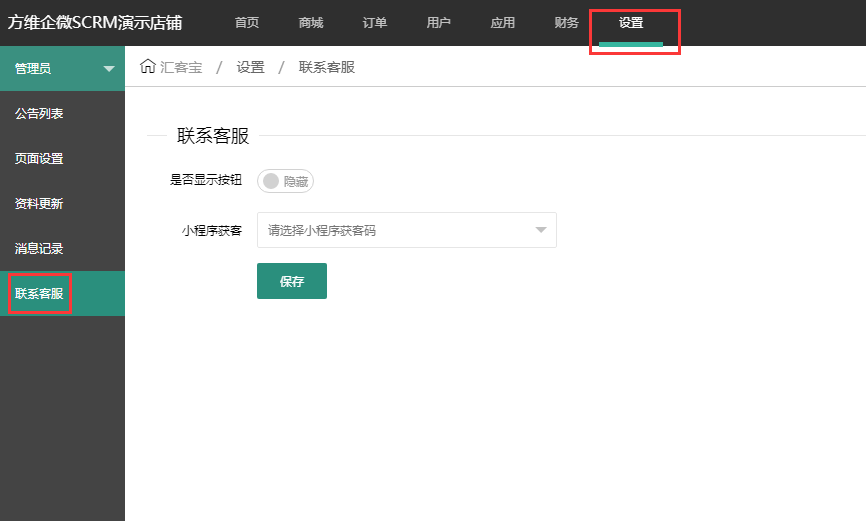Click the 汇客宝 breadcrumb link
Image resolution: width=866 pixels, height=521 pixels.
(181, 67)
